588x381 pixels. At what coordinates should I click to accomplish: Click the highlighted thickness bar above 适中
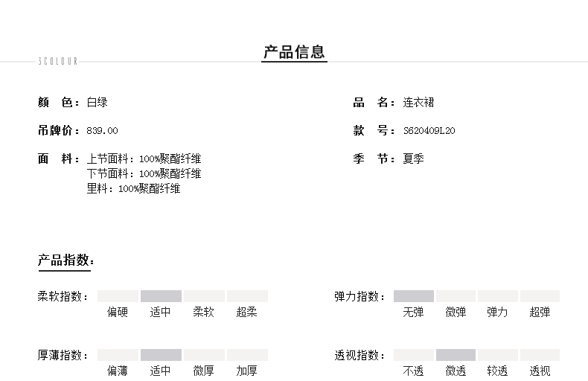pos(162,355)
